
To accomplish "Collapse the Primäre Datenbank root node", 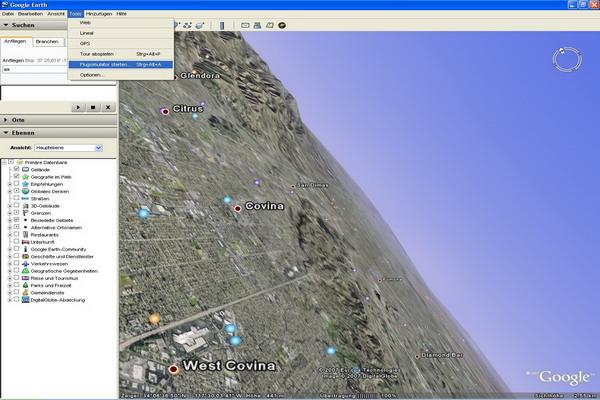I will click(5, 162).
